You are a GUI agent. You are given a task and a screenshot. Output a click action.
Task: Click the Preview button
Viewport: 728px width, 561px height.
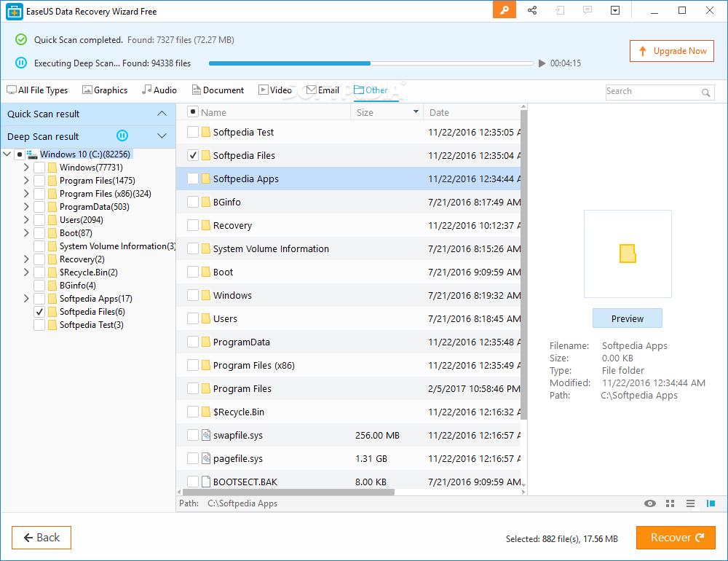[628, 318]
